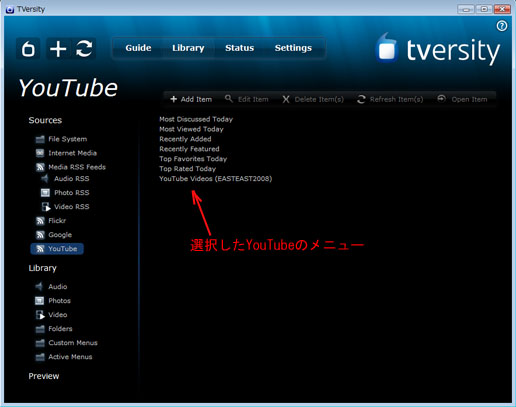The width and height of the screenshot is (516, 407).
Task: Click the Folders folder icon
Action: (x=40, y=329)
